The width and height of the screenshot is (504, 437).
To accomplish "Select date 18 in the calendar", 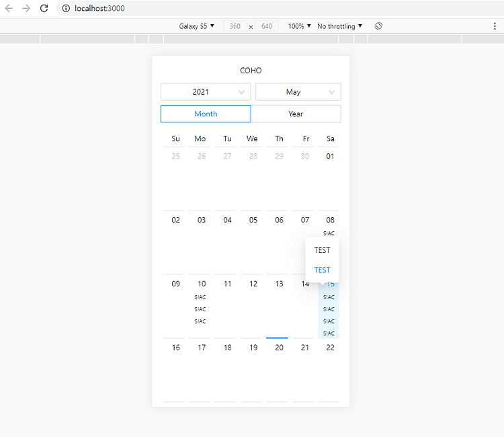I will tap(227, 348).
